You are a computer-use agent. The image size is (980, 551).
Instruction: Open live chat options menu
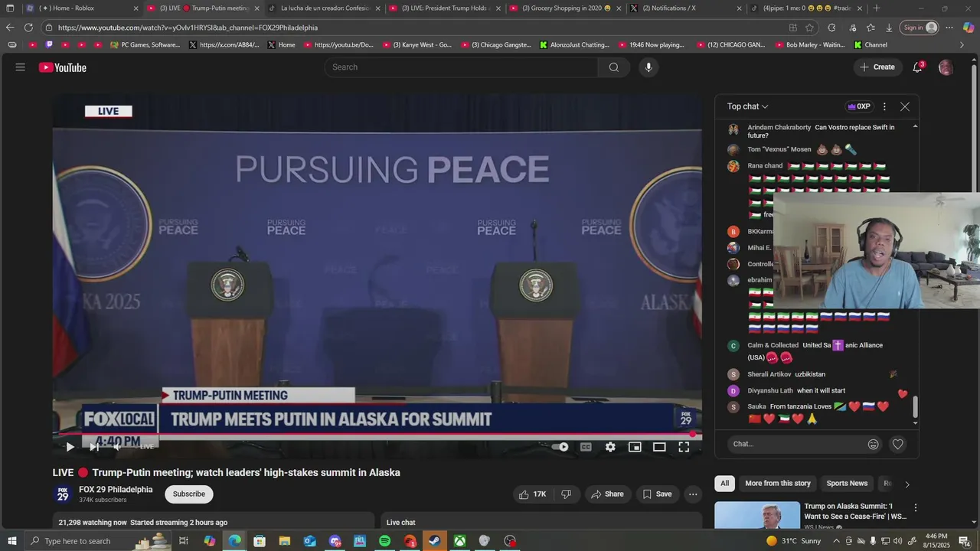coord(884,106)
